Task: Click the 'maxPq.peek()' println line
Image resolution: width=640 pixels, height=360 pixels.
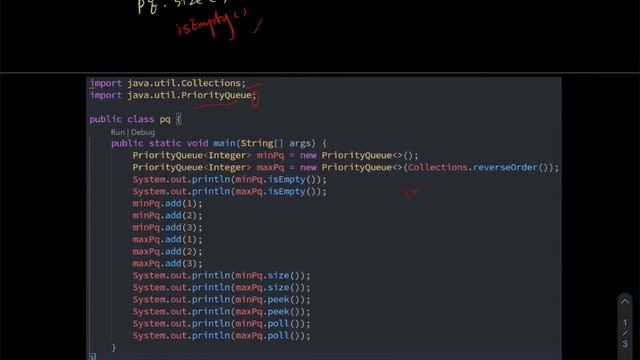Action: tap(221, 312)
